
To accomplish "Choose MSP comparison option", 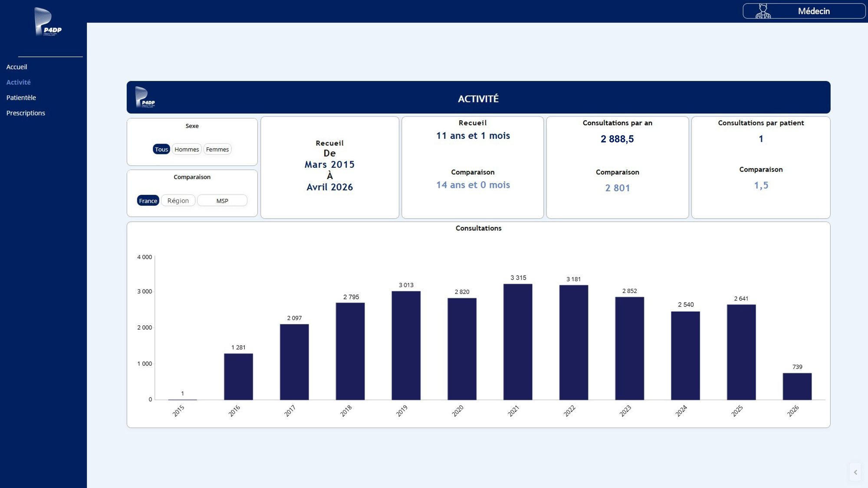I will [x=222, y=200].
